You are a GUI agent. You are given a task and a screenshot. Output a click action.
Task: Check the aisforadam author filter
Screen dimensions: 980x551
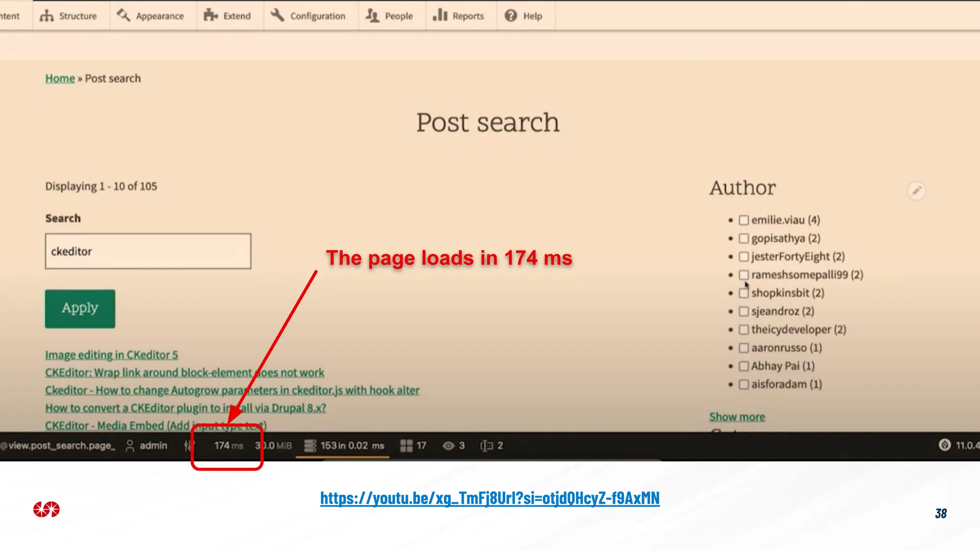(x=744, y=384)
